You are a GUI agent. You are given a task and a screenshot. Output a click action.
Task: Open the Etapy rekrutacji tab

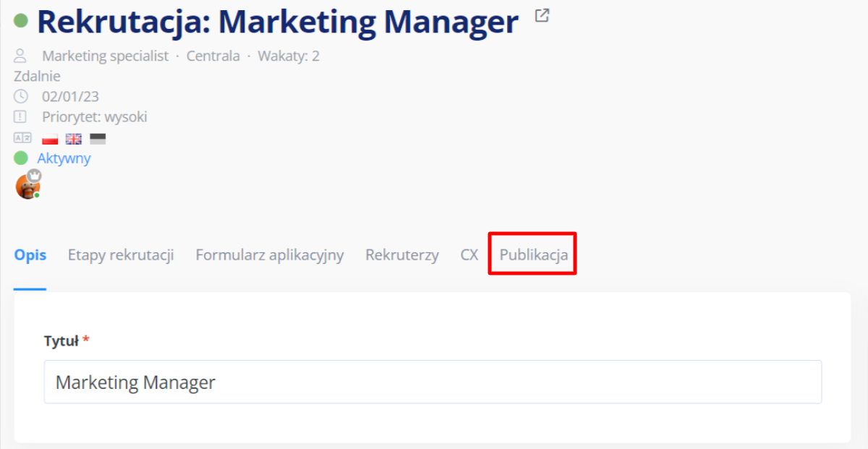click(121, 255)
